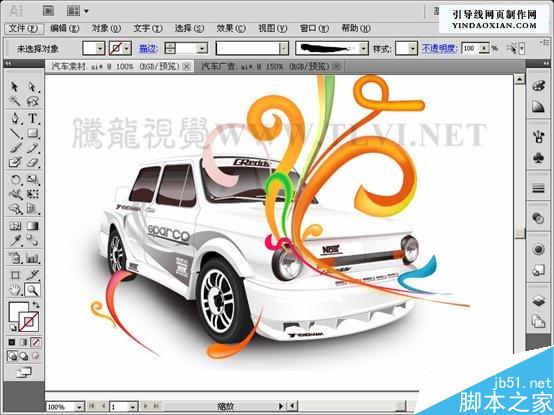
Task: Reset default fill and stroke
Action: tap(13, 327)
